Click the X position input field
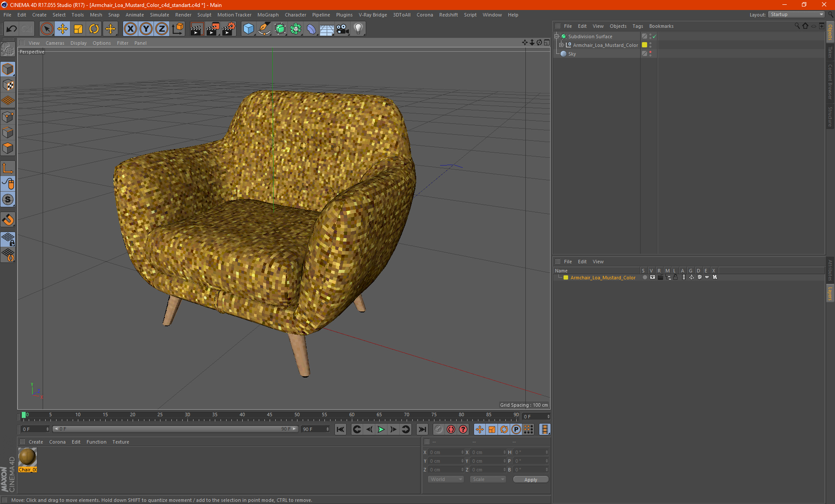 coord(446,452)
